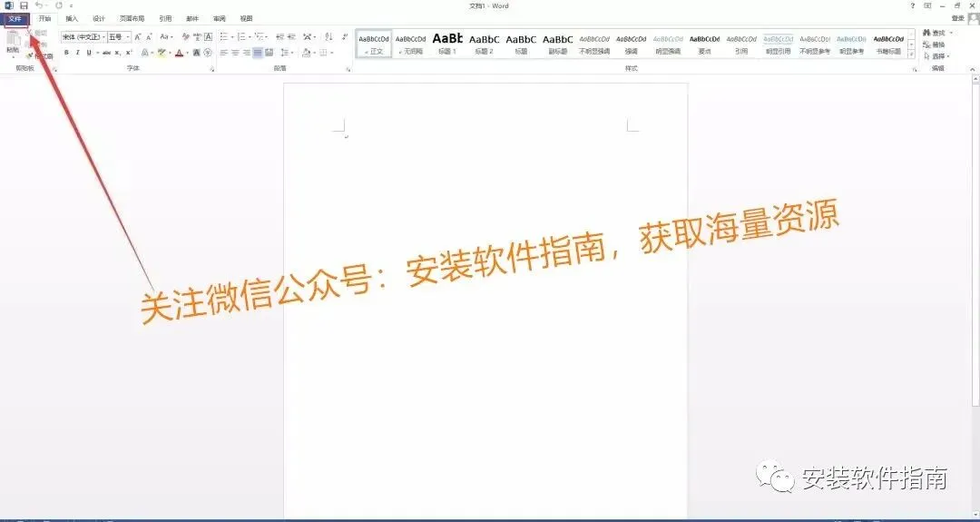
Task: Click the Undo arrow icon
Action: [x=39, y=5]
